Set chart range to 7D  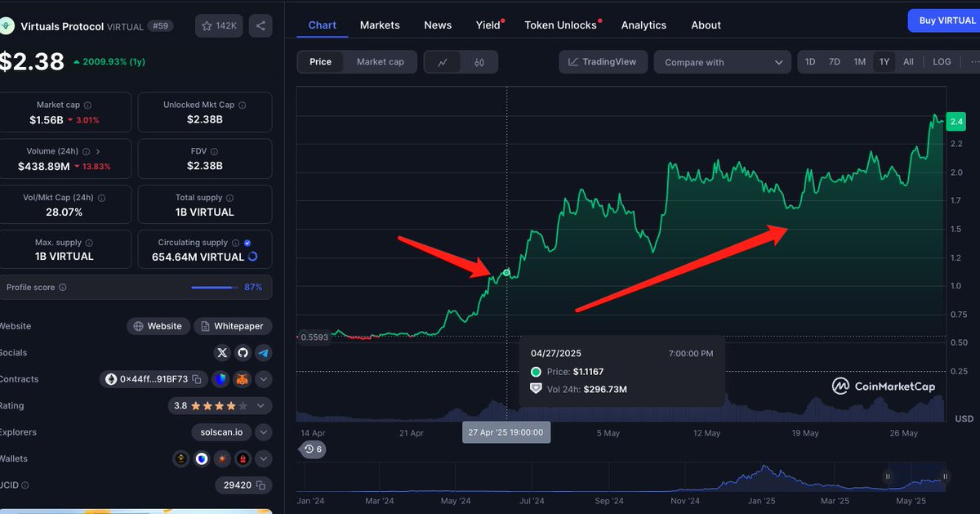click(x=835, y=62)
